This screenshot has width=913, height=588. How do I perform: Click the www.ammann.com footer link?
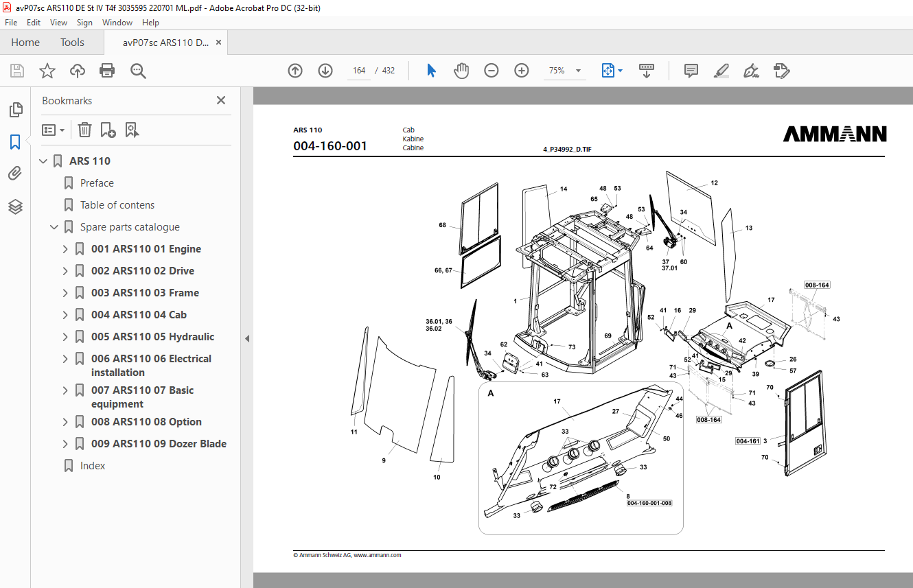click(x=377, y=555)
